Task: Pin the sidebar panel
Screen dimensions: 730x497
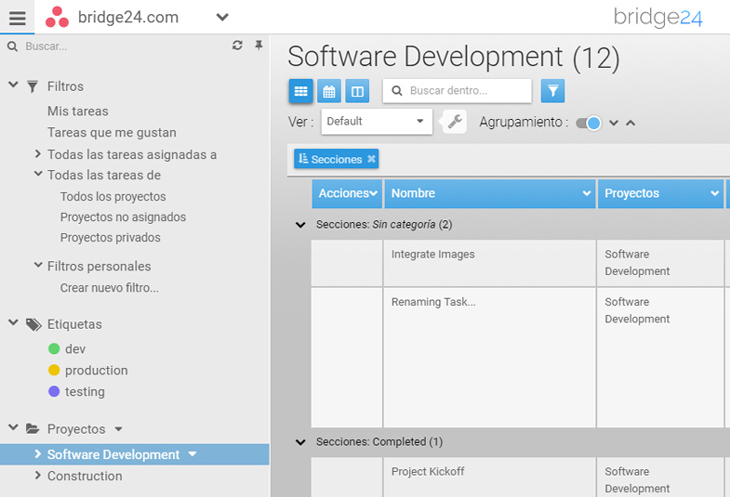Action: point(259,45)
